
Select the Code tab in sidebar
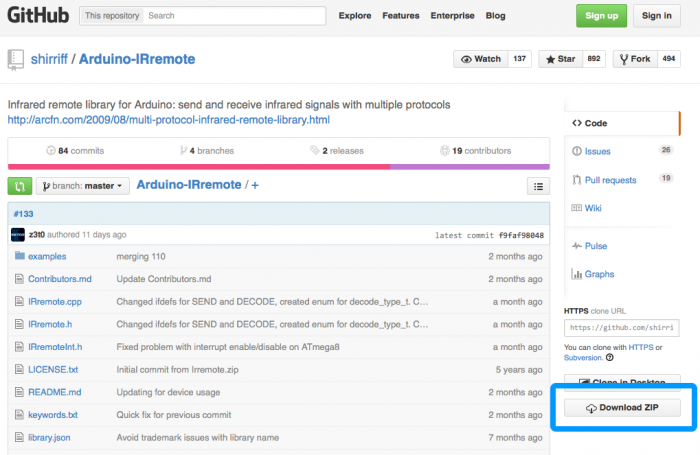622,123
